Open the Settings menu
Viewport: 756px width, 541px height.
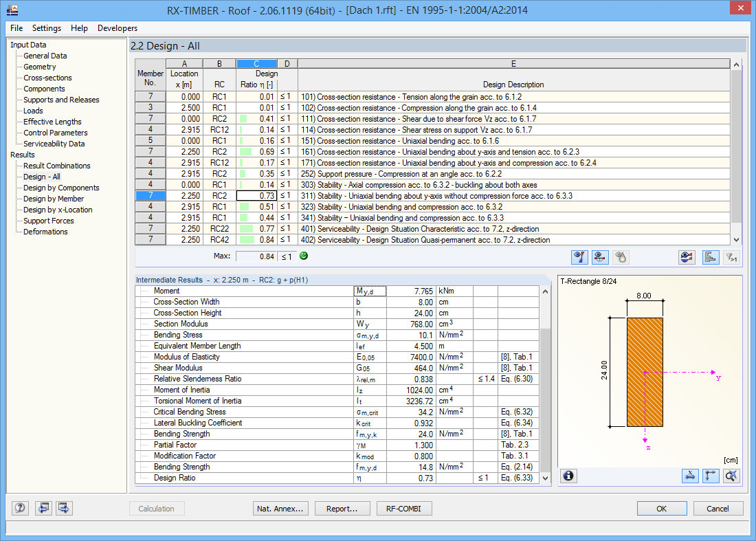(x=47, y=28)
